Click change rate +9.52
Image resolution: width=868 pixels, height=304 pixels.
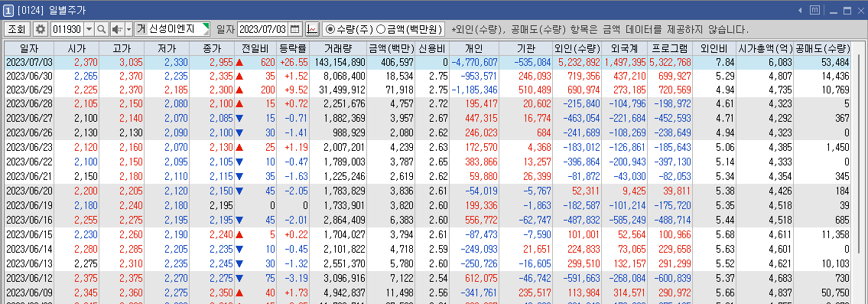[x=296, y=90]
